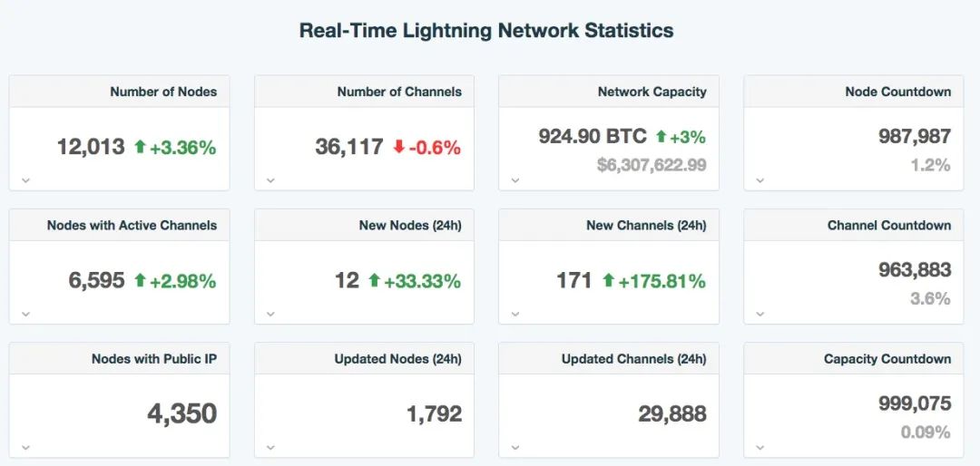Click green up arrow in Number of Nodes
This screenshot has width=980, height=466.
tap(140, 146)
